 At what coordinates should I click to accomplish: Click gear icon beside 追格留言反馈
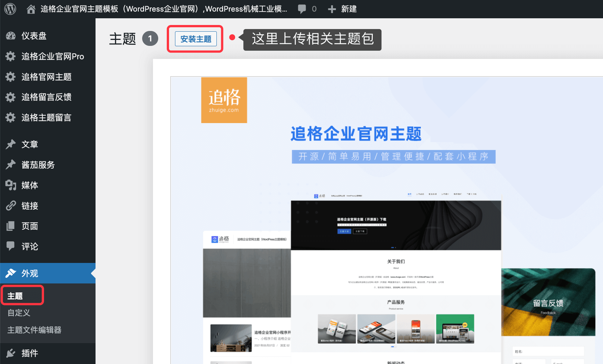tap(11, 97)
